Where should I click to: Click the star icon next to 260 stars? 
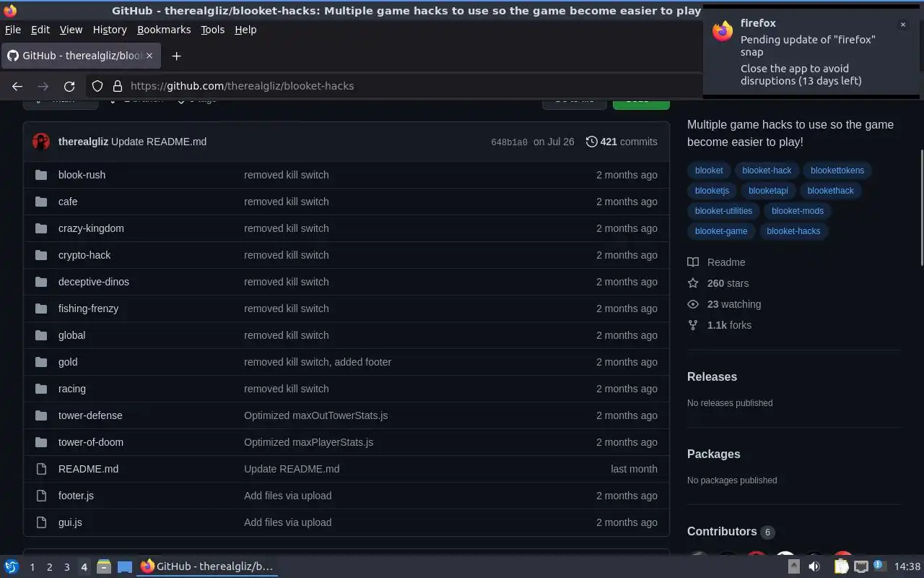(x=693, y=283)
